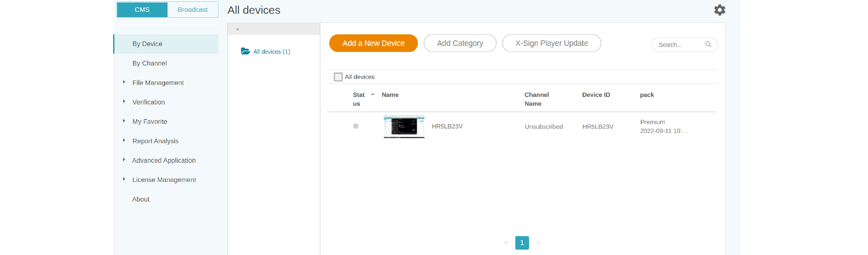Switch to the Broadcast tab
Viewport: 868px width, 255px height.
[193, 10]
